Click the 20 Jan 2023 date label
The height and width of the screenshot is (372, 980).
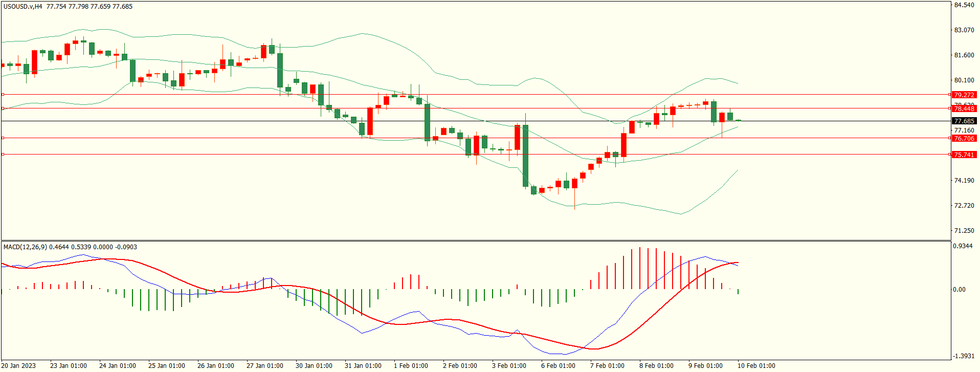point(19,366)
